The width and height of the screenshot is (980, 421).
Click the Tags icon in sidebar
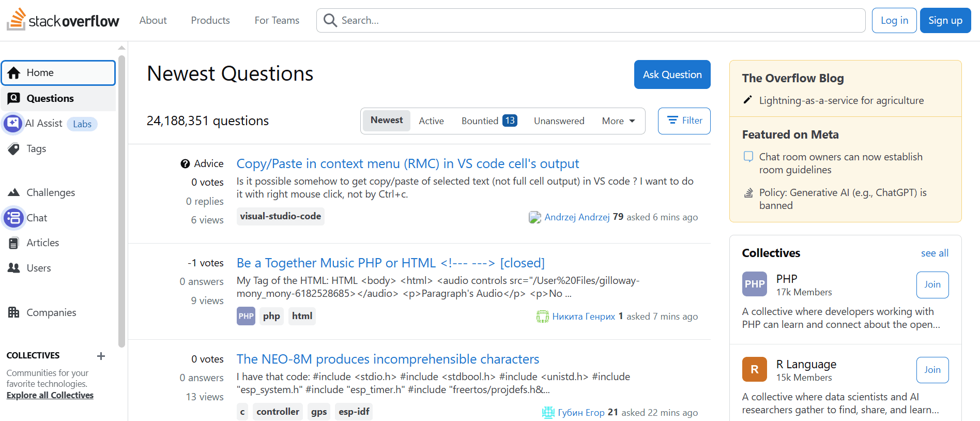14,149
